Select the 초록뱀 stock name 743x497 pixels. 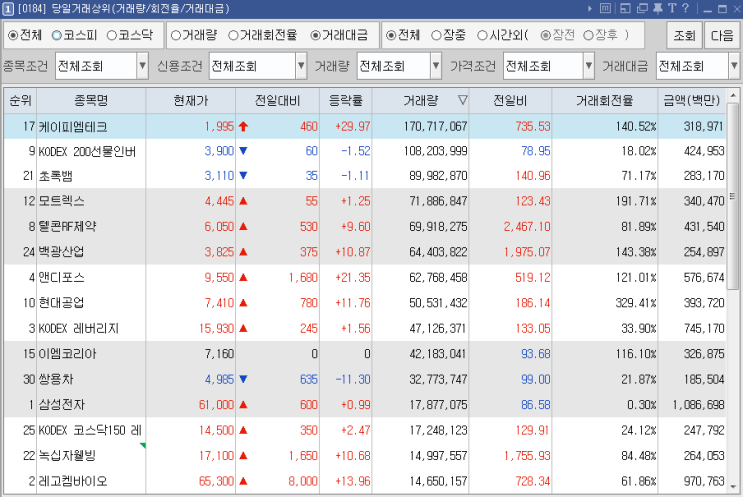[55, 176]
